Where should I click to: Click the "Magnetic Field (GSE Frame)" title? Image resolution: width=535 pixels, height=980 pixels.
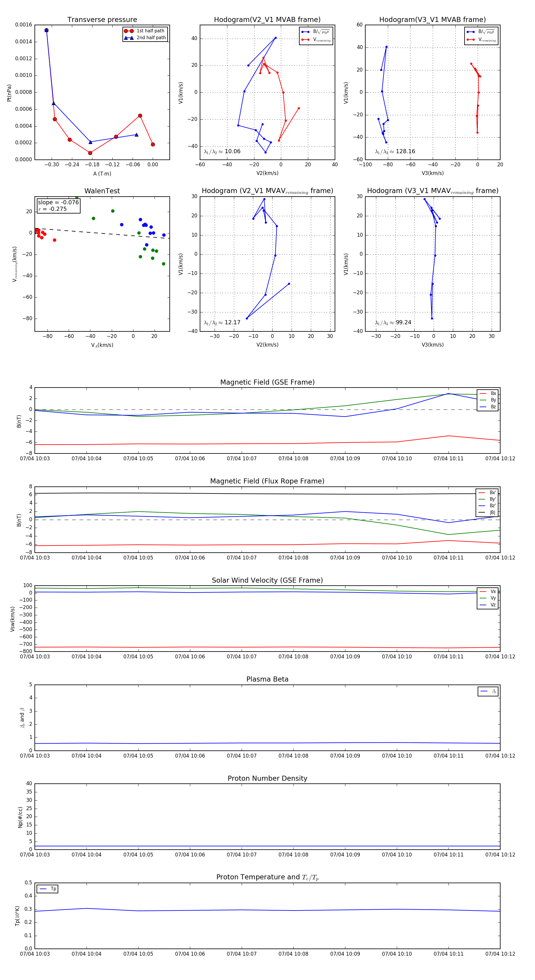click(x=267, y=382)
